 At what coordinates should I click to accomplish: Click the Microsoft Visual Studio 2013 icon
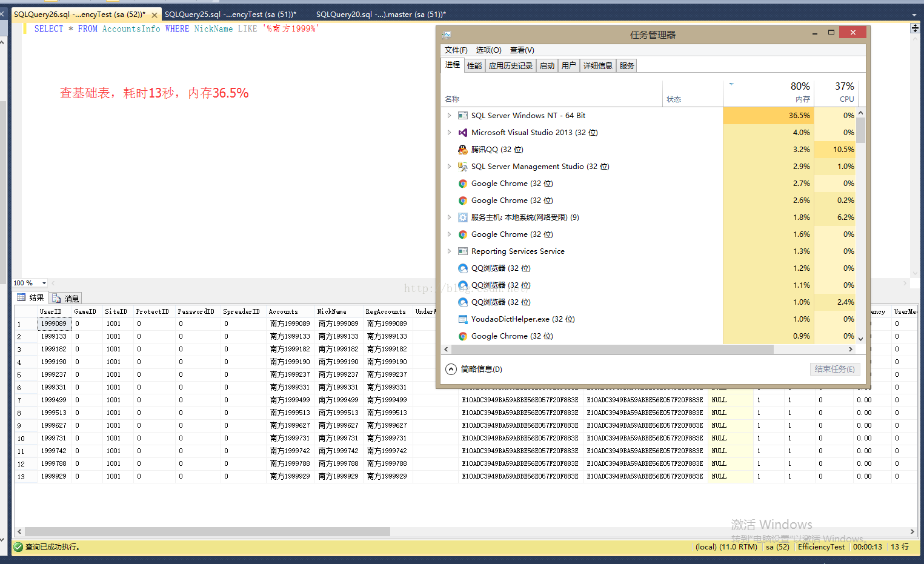pos(463,132)
